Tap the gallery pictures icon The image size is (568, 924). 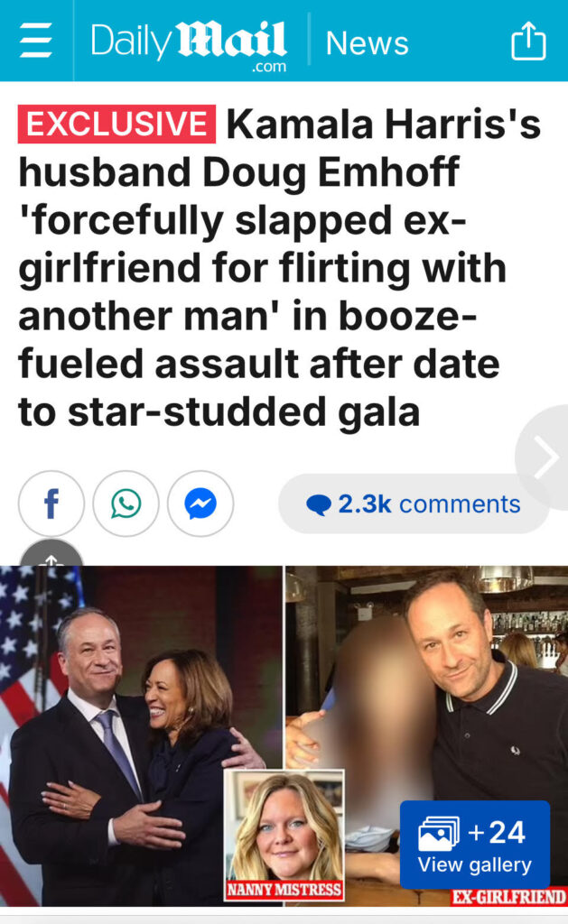point(439,833)
